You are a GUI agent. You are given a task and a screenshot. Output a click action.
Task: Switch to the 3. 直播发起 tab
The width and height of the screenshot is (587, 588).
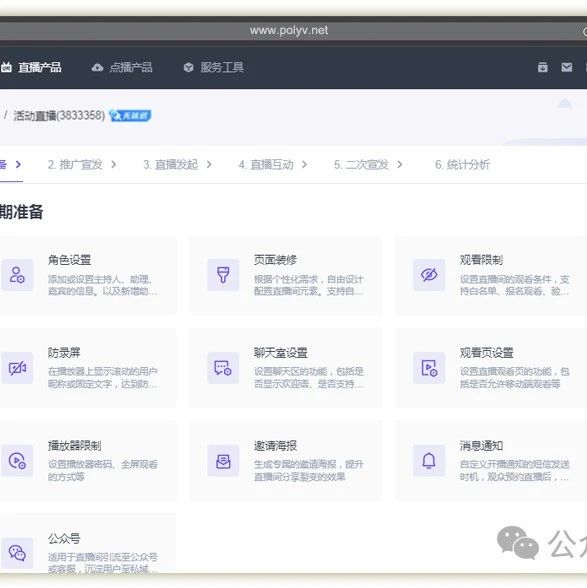pyautogui.click(x=171, y=165)
